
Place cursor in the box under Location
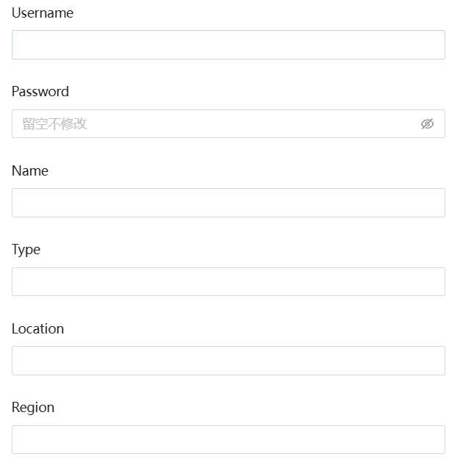(x=228, y=361)
